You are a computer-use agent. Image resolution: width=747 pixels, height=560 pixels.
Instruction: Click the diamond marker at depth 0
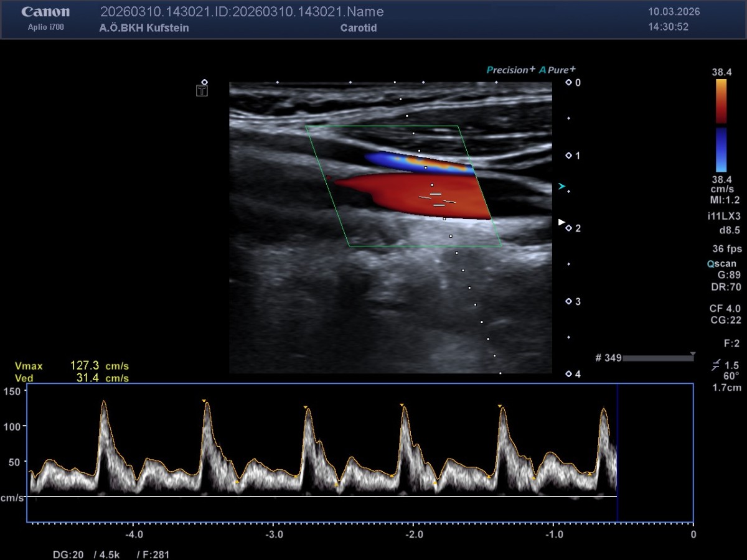(x=568, y=83)
